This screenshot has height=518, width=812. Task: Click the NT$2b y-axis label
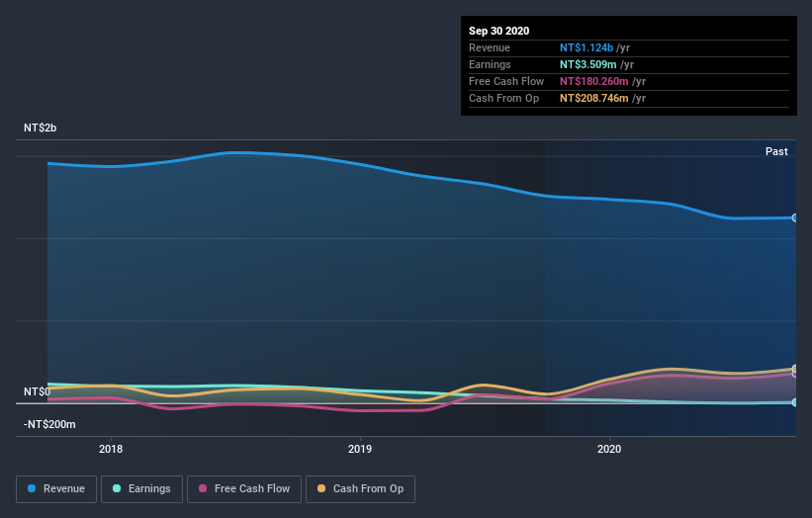click(x=40, y=128)
